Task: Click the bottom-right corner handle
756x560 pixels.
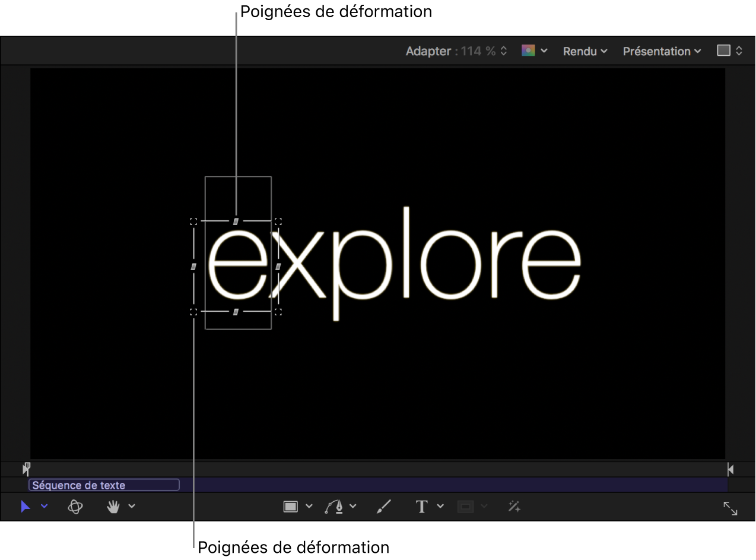Action: pyautogui.click(x=278, y=312)
